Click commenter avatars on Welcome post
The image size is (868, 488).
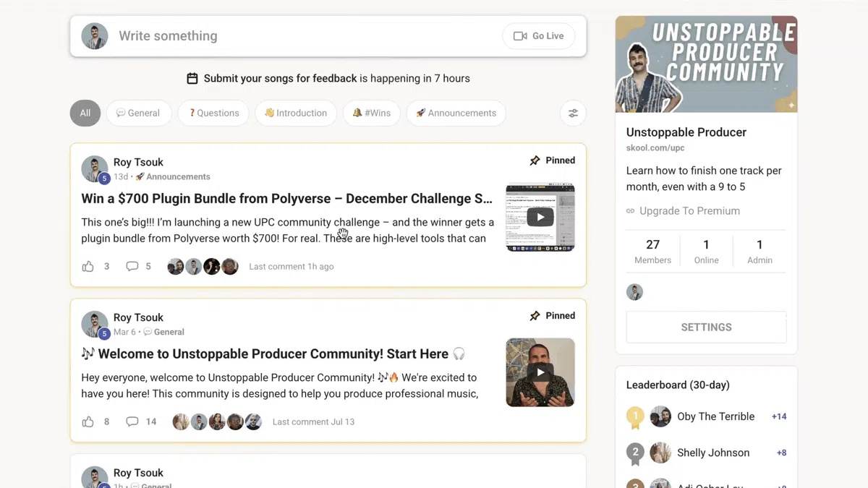217,421
